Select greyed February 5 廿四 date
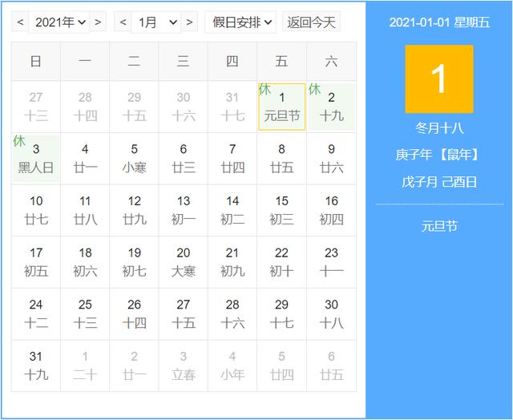 (281, 366)
